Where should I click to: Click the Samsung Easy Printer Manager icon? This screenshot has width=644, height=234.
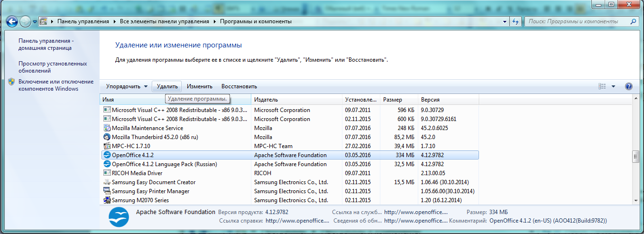107,191
